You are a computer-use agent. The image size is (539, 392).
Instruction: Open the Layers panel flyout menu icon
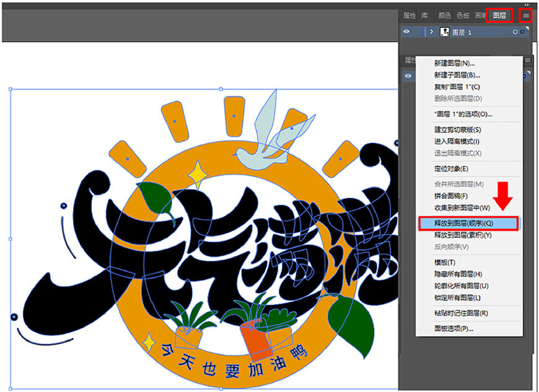526,15
